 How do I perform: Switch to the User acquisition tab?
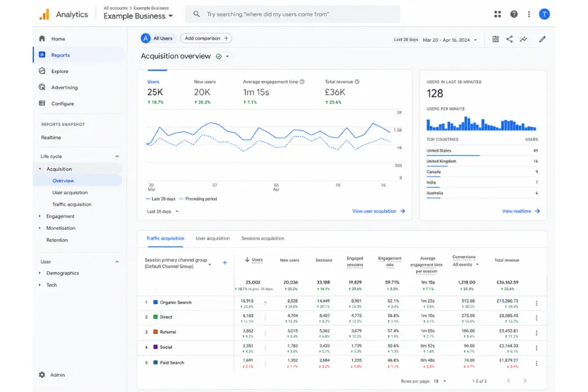pos(212,238)
